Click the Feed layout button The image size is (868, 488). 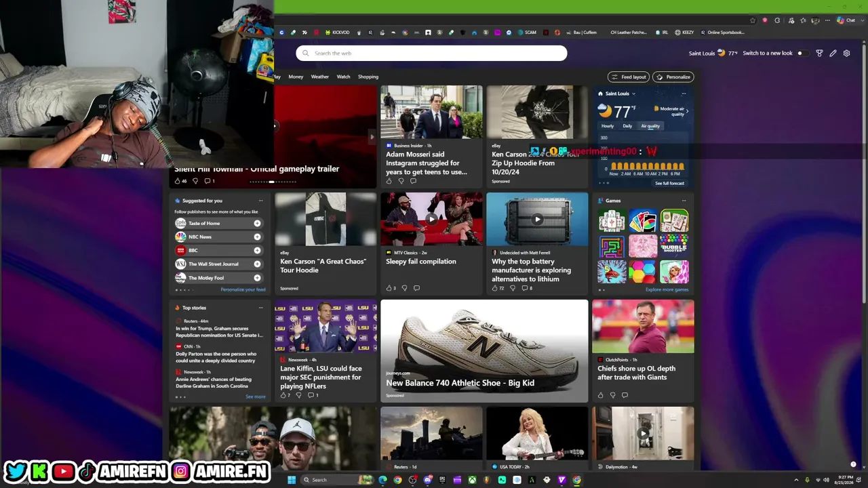pyautogui.click(x=629, y=77)
